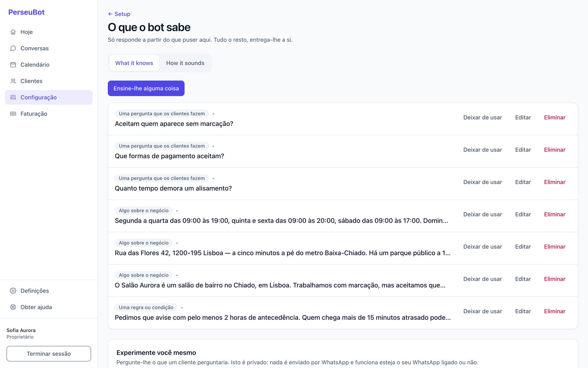Eliminar the 'Segunda a quarta' opening hours entry

click(x=555, y=214)
